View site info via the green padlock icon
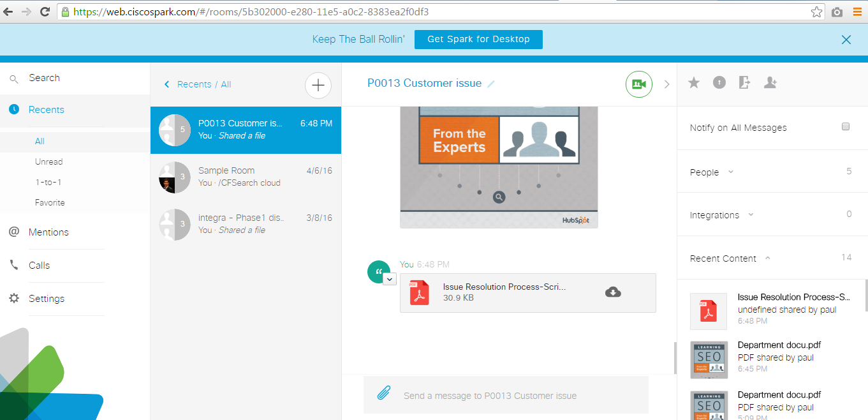 point(64,12)
